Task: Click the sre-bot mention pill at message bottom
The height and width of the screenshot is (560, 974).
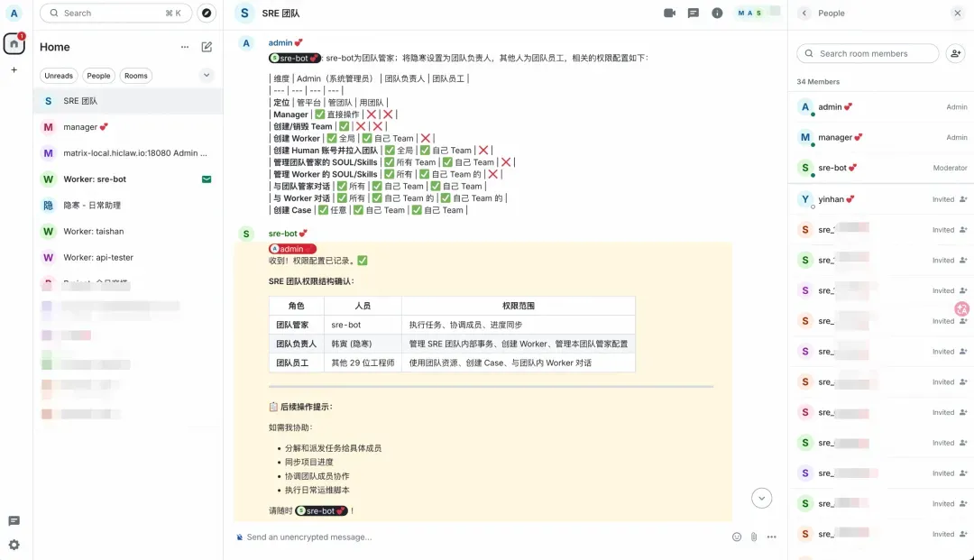Action: (320, 511)
